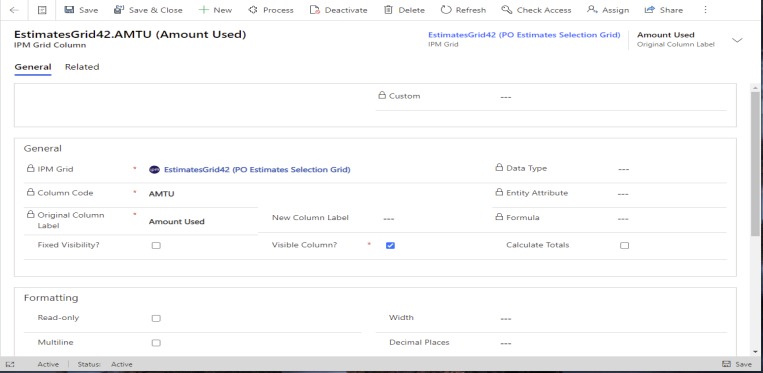763x373 pixels.
Task: Create a New record from the command bar
Action: tap(216, 10)
